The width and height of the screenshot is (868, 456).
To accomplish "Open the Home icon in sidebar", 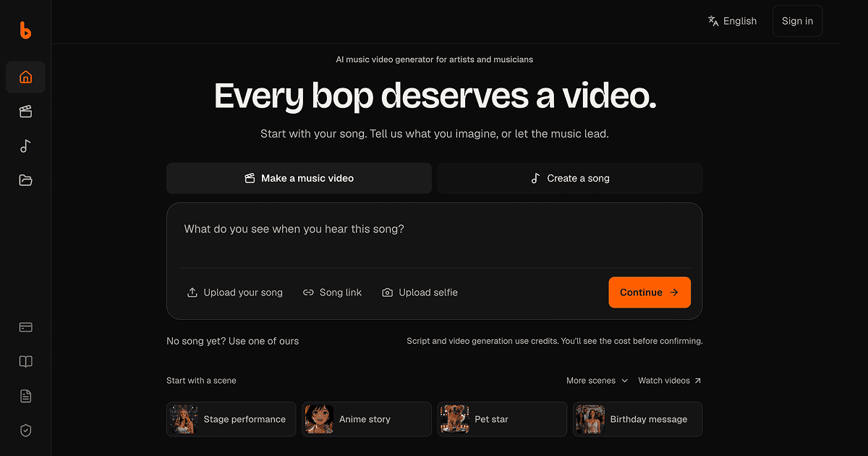I will click(25, 77).
